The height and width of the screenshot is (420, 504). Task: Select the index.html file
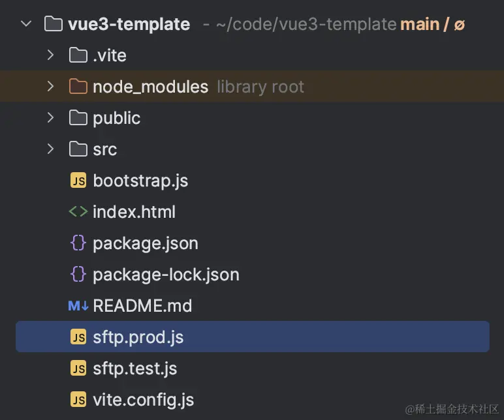point(134,213)
